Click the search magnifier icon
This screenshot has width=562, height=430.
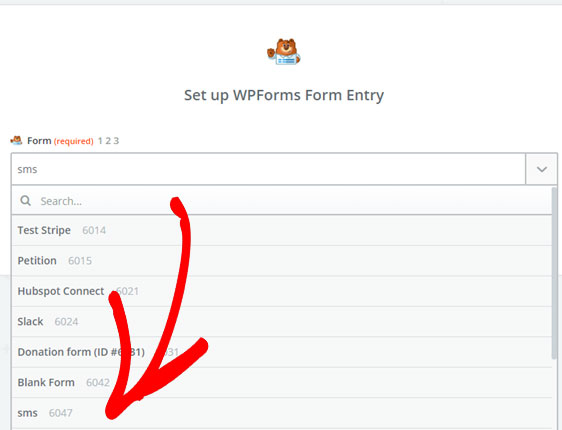tap(25, 201)
